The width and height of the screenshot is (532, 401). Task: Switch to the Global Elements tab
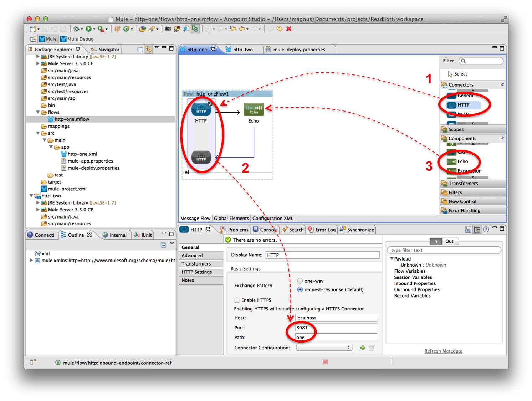(x=231, y=219)
